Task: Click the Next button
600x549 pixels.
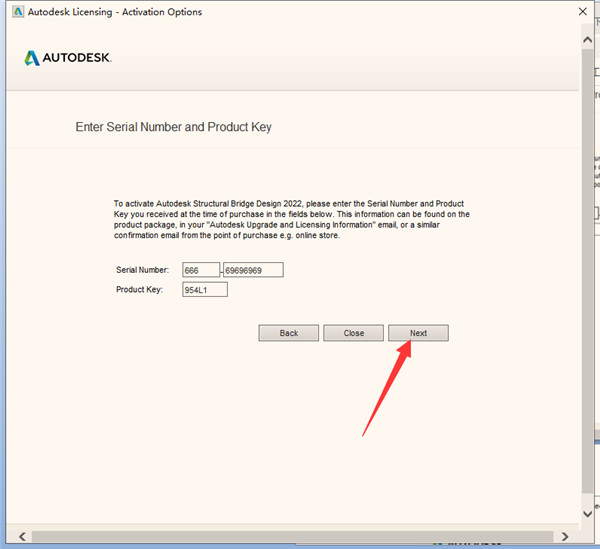Action: click(x=418, y=333)
